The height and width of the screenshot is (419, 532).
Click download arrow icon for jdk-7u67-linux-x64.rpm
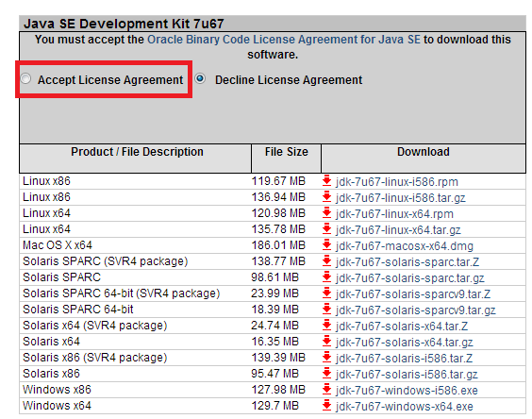(326, 213)
